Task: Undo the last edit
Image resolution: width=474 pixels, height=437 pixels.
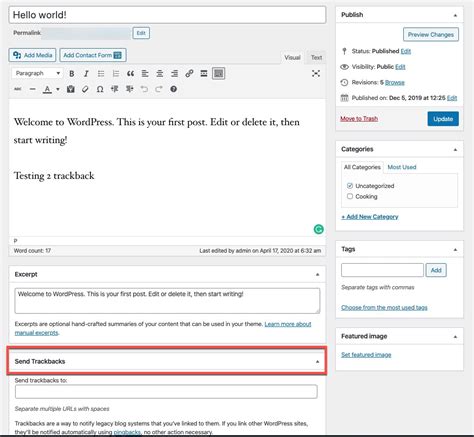Action: (144, 89)
